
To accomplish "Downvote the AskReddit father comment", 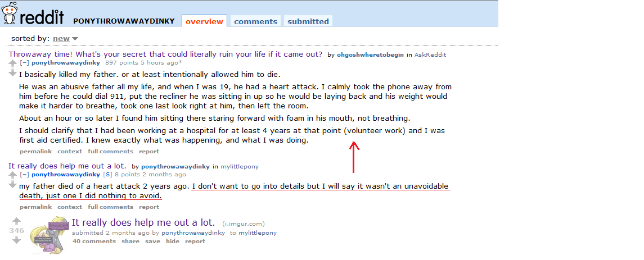I will (12, 73).
